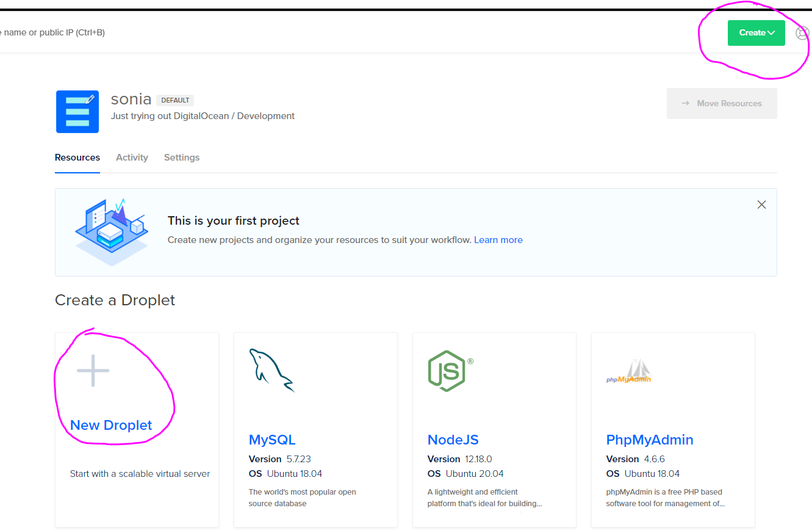
Task: Open the PhpMyAdmin droplet link
Action: 650,440
